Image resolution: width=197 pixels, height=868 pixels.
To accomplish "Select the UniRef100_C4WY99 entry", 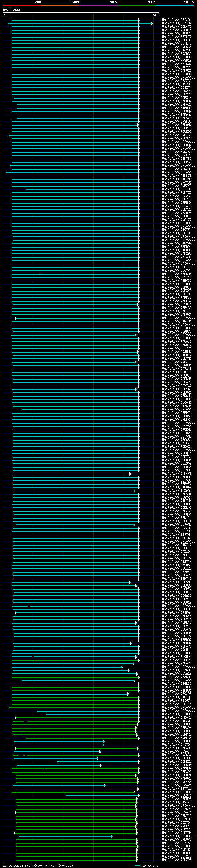I will pyautogui.click(x=177, y=243).
